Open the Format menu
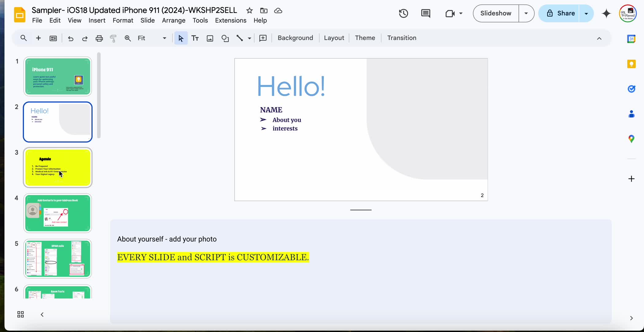The image size is (644, 332). (123, 20)
